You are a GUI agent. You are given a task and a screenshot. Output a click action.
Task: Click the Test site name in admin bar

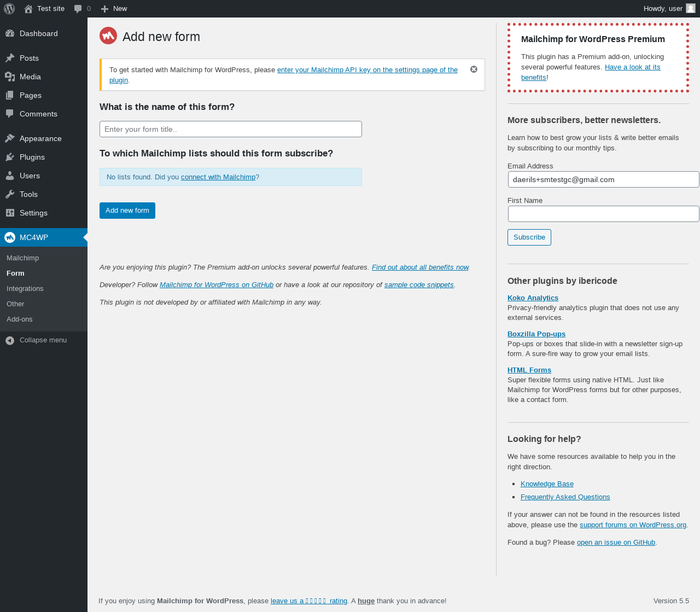tap(51, 9)
